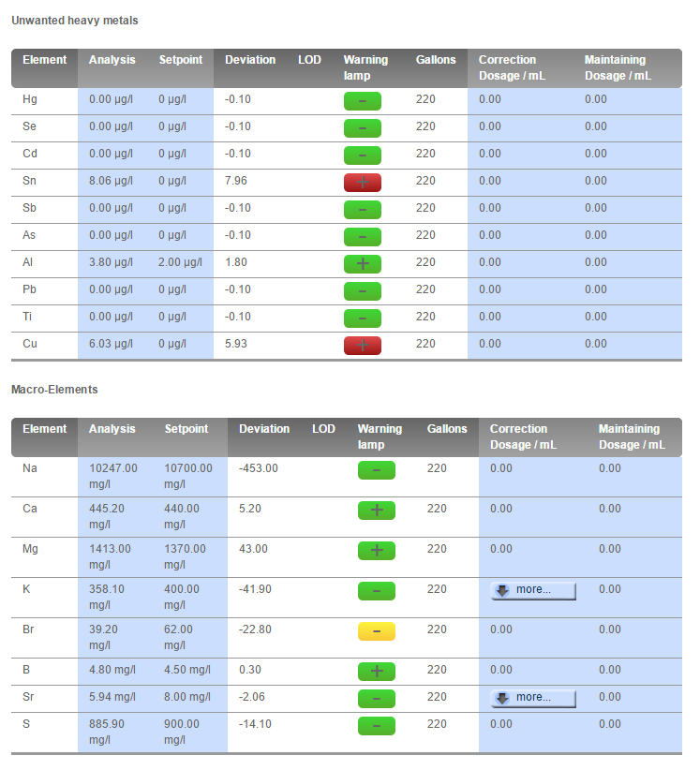Click the down arrow icon in K row
This screenshot has width=700, height=770.
502,591
